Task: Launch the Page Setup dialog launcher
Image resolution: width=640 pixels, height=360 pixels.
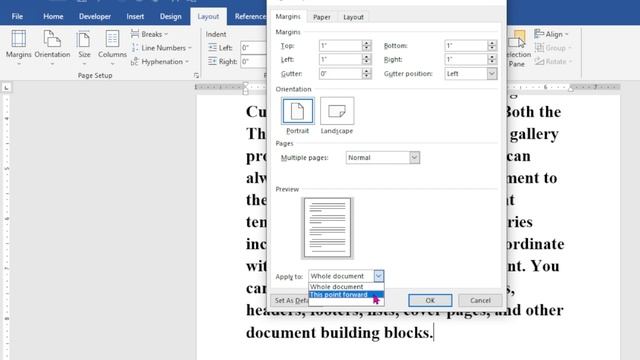Action: (x=196, y=76)
